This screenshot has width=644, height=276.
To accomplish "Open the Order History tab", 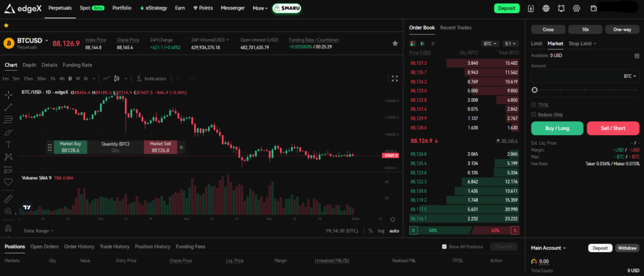I will [x=79, y=247].
